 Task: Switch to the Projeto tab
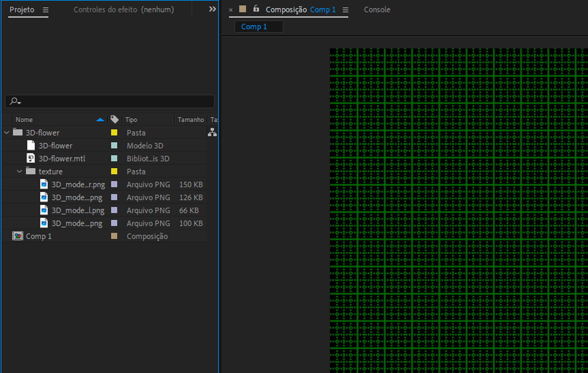(22, 9)
